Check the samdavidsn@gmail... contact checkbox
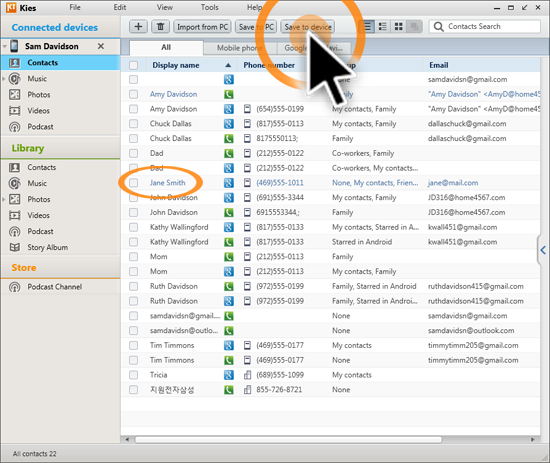Screen dimensions: 550x463 click(x=133, y=316)
